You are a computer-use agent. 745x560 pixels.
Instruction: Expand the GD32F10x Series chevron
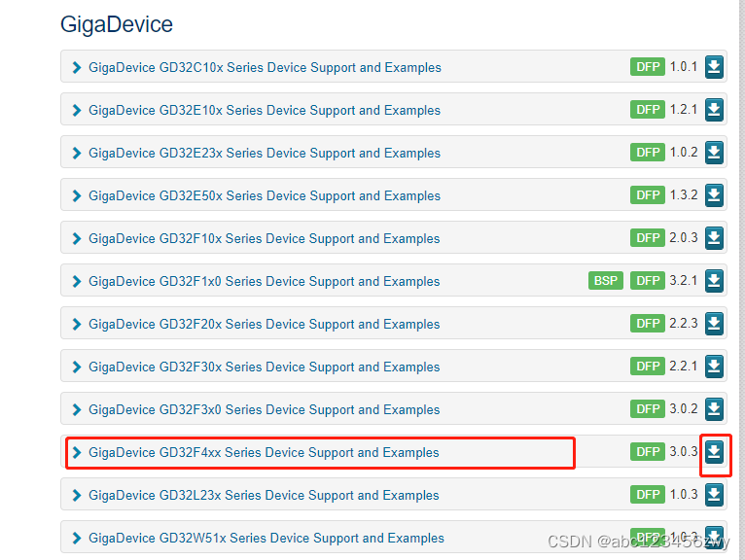click(x=77, y=238)
